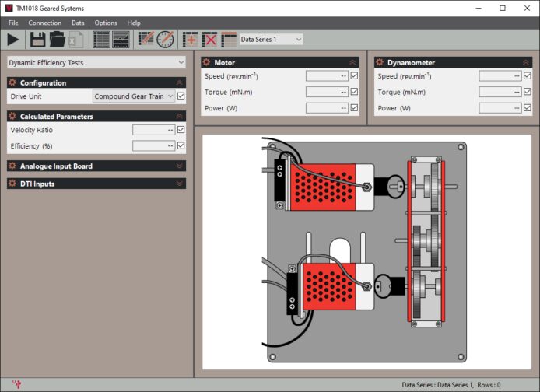
Task: Toggle the Efficiency (%) checkbox
Action: [x=181, y=146]
